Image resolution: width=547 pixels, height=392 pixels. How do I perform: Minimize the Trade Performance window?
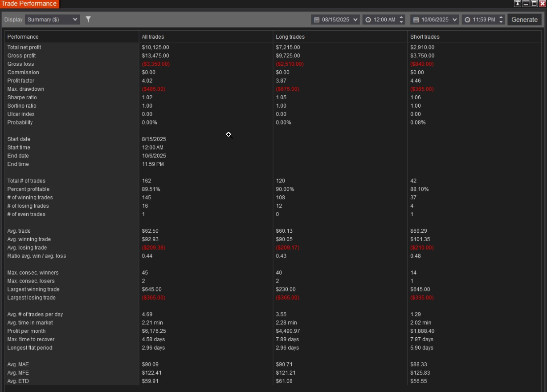[x=526, y=4]
